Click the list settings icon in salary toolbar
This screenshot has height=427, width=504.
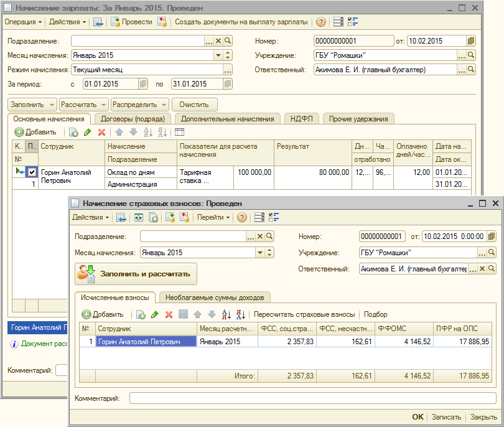[338, 22]
